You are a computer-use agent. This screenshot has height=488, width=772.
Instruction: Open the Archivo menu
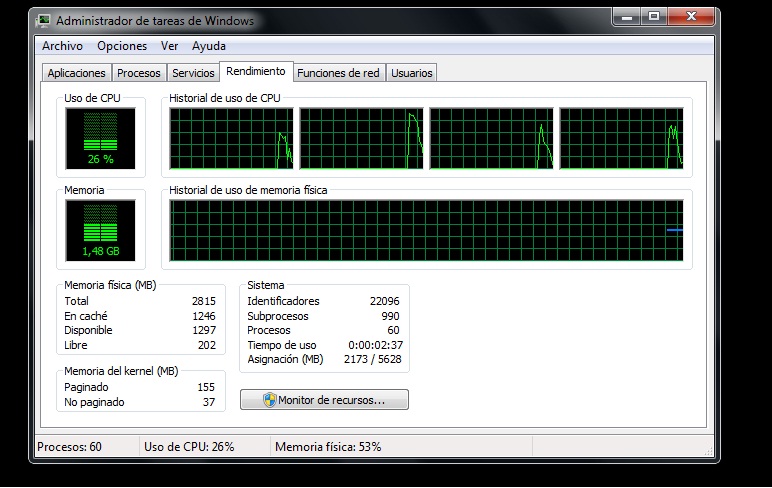[x=63, y=46]
